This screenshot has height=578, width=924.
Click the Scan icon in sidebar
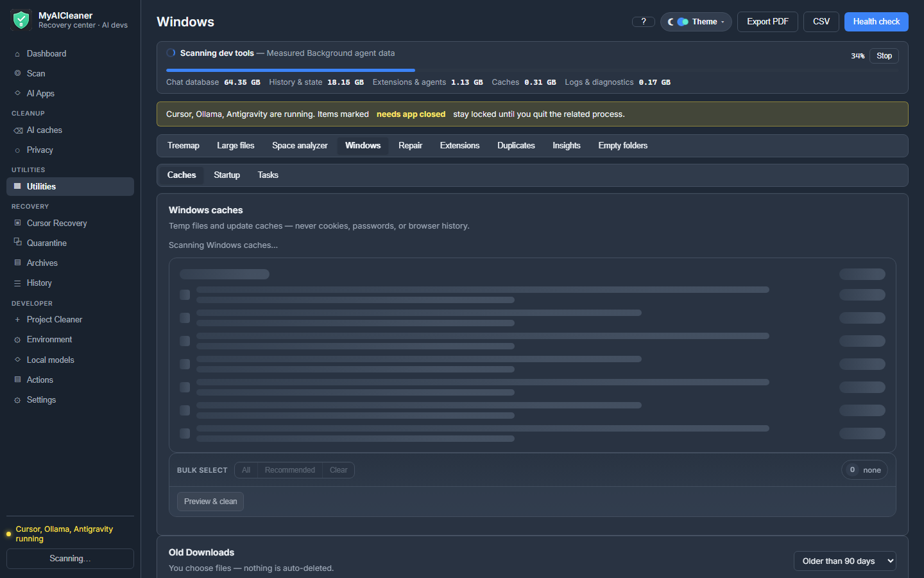(x=17, y=73)
